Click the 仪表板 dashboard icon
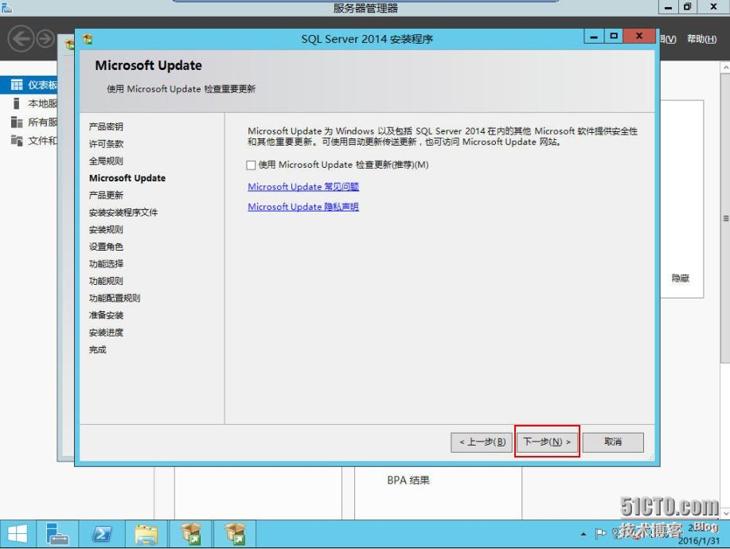This screenshot has height=549, width=730. 17,85
